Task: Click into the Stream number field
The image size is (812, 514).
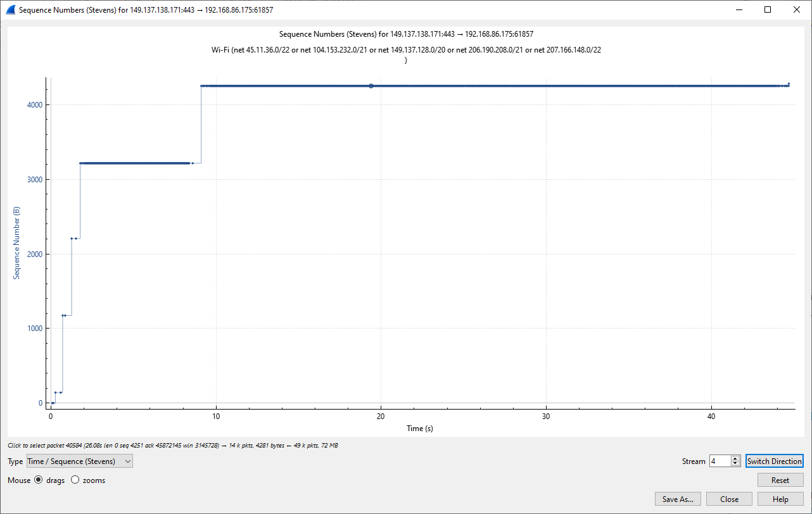Action: [x=720, y=461]
